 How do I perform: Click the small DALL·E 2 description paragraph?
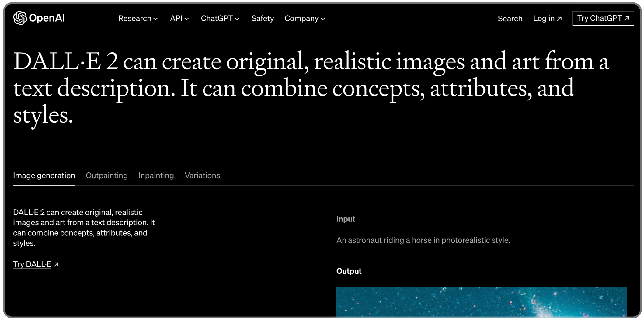point(84,228)
